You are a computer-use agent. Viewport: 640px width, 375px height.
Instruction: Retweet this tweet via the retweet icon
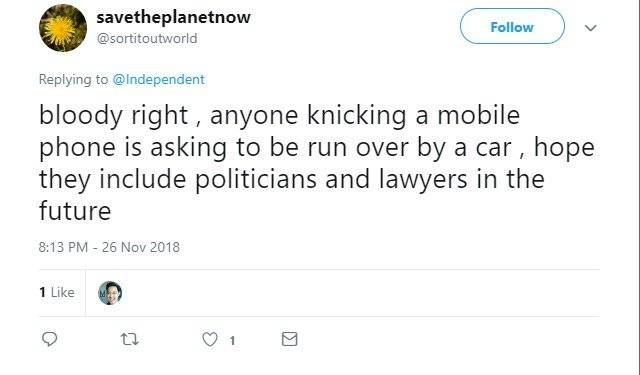130,339
